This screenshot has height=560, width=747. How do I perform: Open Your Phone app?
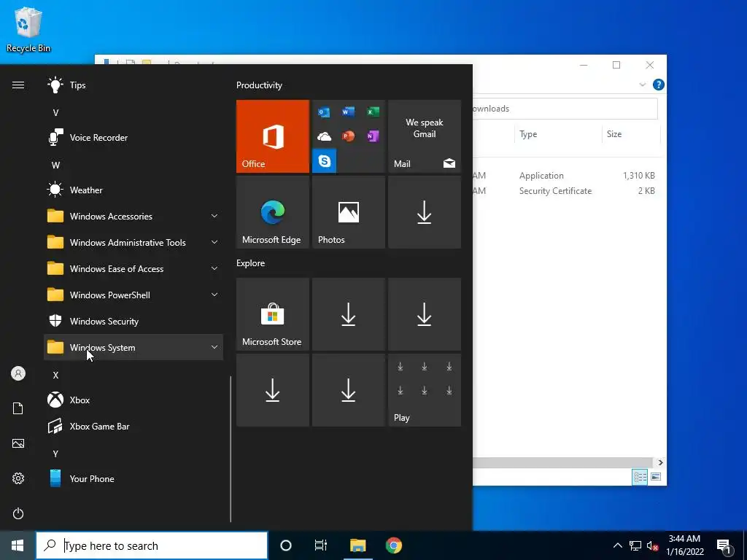pos(133,478)
